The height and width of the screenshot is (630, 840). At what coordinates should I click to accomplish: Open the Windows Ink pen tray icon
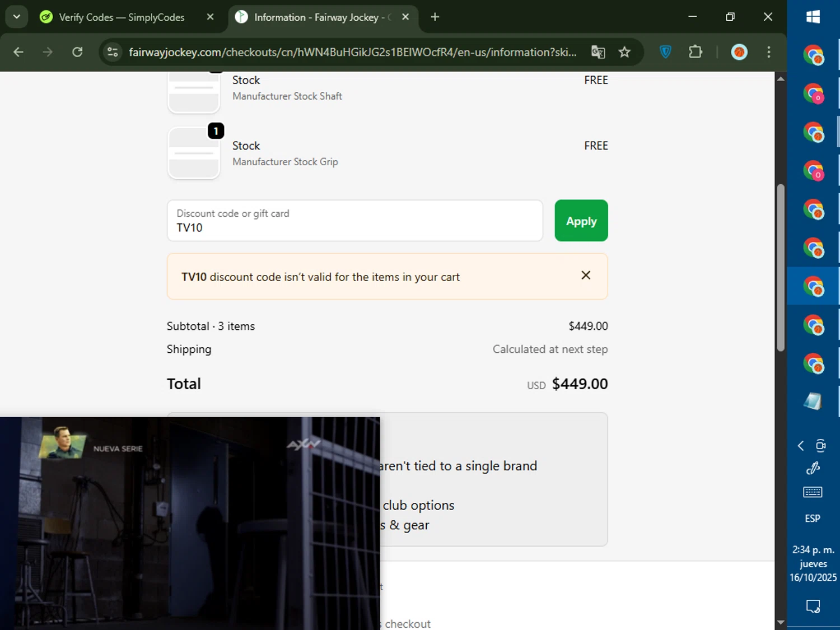tap(813, 468)
